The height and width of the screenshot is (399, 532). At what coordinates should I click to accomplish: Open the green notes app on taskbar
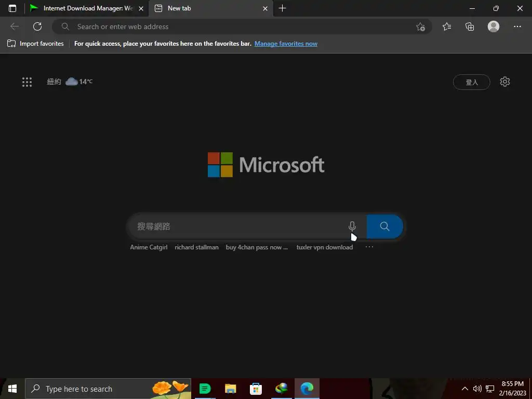tap(205, 389)
